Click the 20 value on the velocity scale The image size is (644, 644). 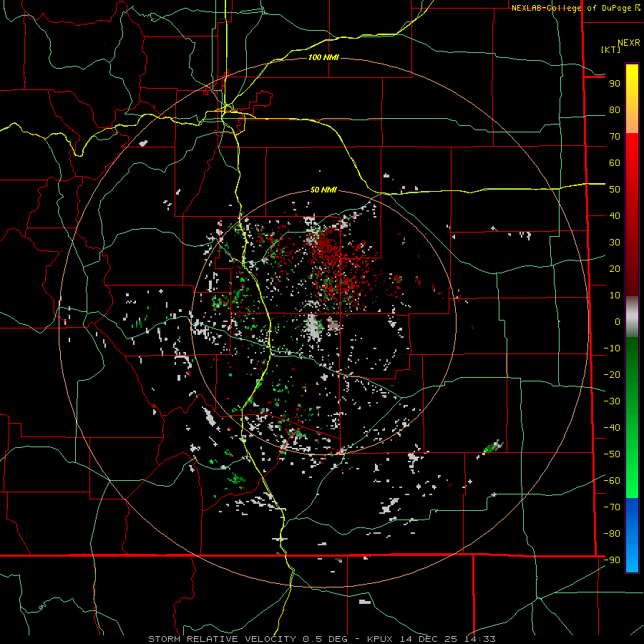[x=615, y=268]
